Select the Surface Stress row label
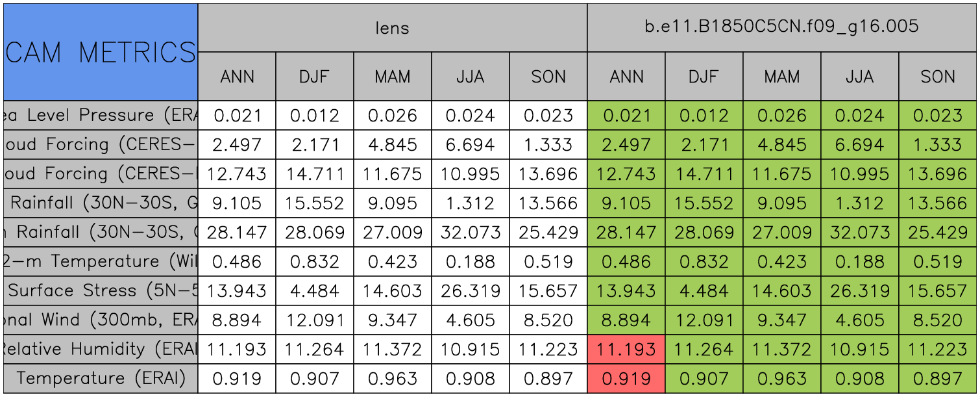The width and height of the screenshot is (980, 397). (100, 290)
